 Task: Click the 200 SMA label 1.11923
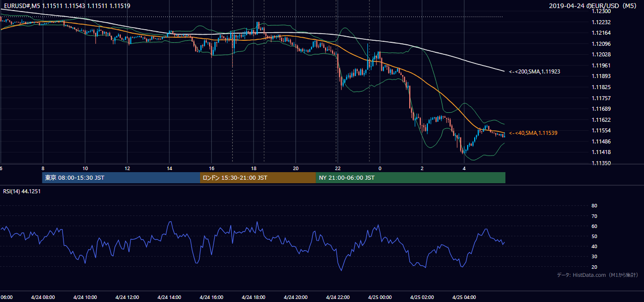[x=535, y=71]
